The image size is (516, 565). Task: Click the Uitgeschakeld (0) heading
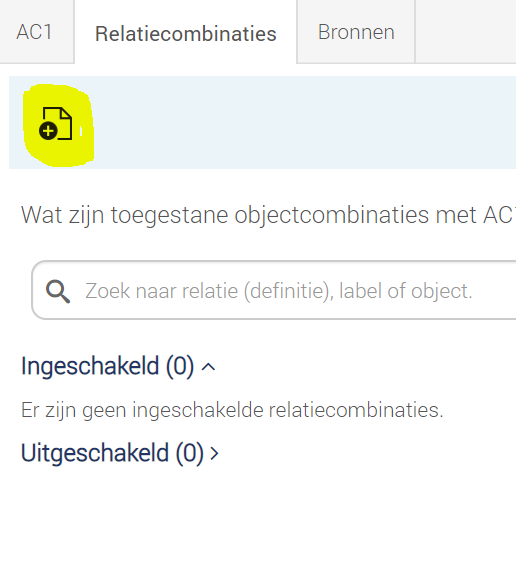tap(112, 453)
